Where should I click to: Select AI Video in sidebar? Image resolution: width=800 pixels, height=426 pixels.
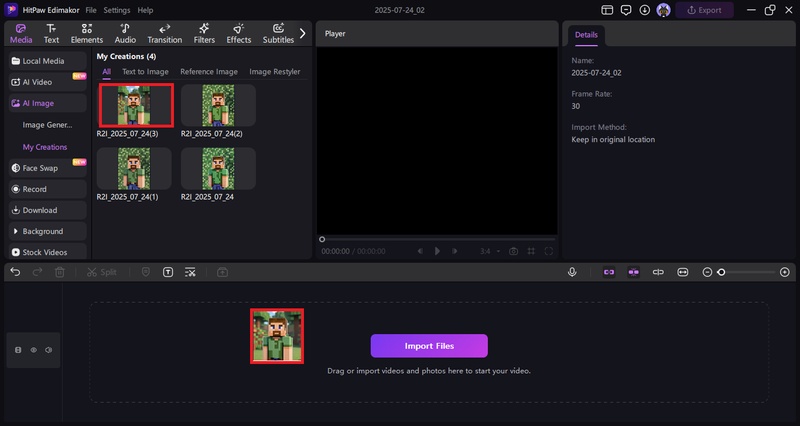point(47,82)
